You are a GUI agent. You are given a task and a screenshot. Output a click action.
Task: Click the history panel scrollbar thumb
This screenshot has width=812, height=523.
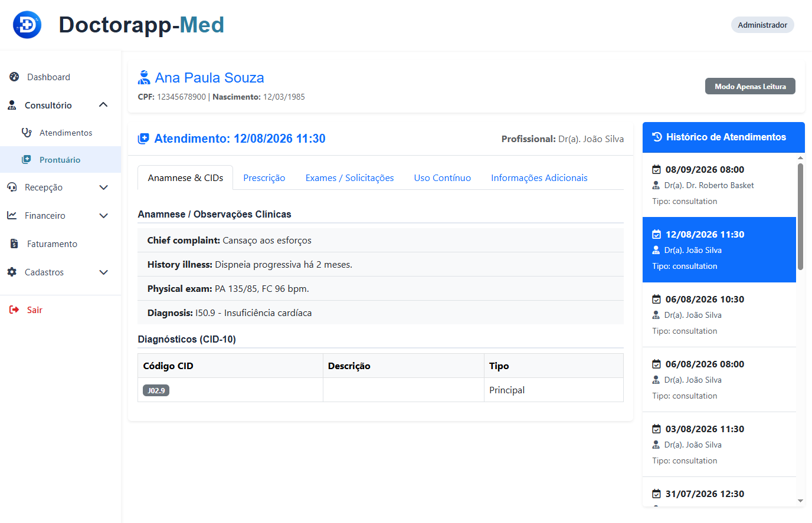800,216
